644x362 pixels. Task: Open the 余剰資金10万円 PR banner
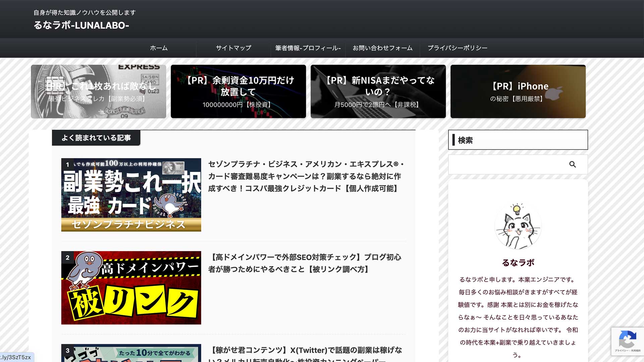[x=238, y=91]
